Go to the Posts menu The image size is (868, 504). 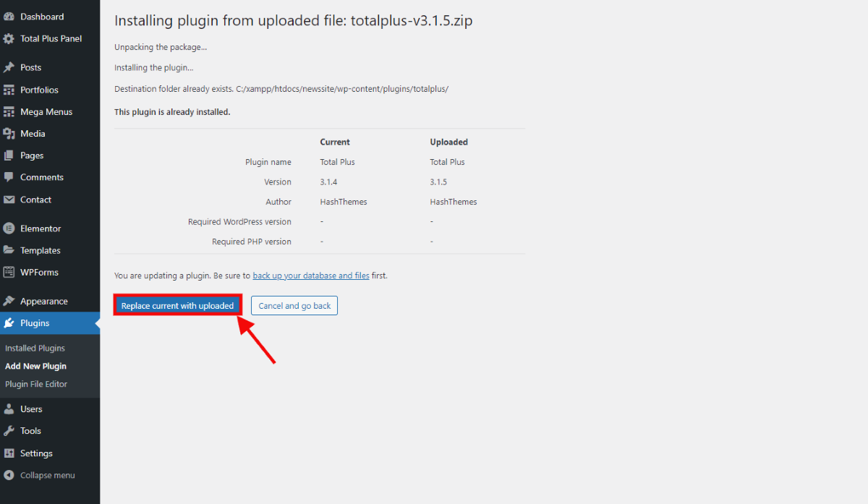click(31, 67)
